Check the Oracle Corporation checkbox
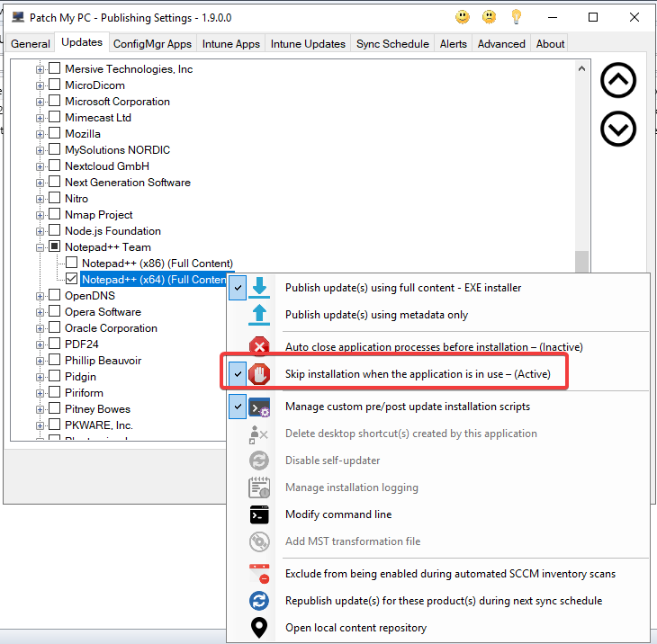 pos(55,327)
